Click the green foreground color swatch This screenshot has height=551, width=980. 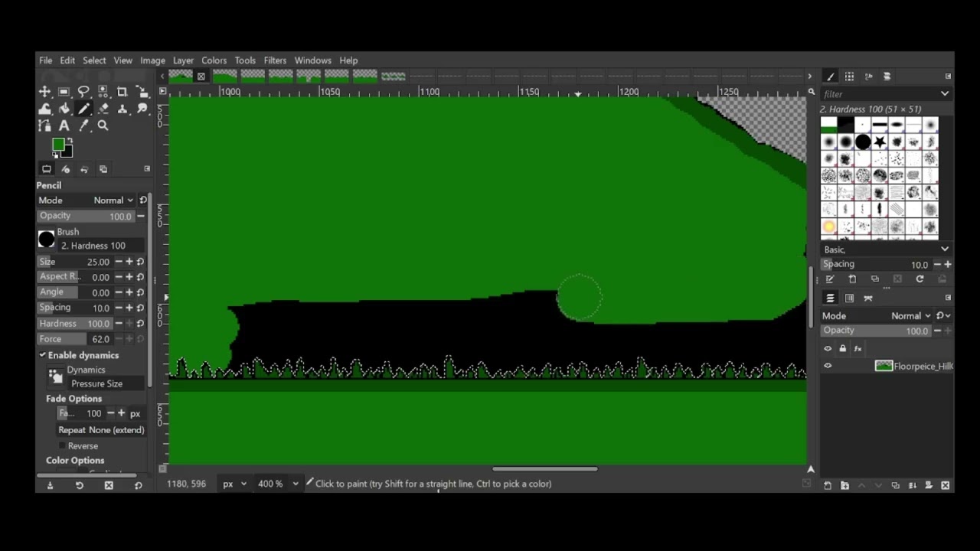coord(57,145)
